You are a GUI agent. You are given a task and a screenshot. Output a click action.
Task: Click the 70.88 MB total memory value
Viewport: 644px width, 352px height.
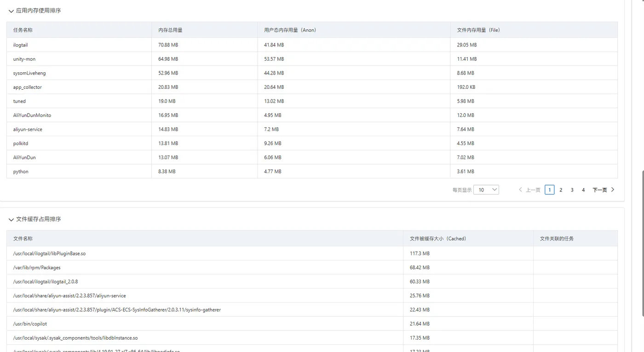tap(168, 45)
